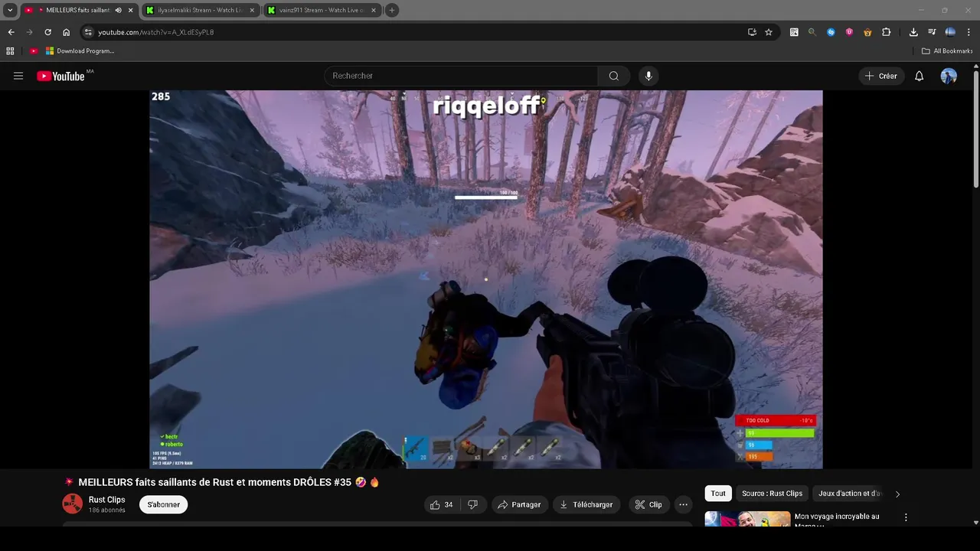Open the All Bookmarks folder
Screen dimensions: 980x551
(947, 51)
